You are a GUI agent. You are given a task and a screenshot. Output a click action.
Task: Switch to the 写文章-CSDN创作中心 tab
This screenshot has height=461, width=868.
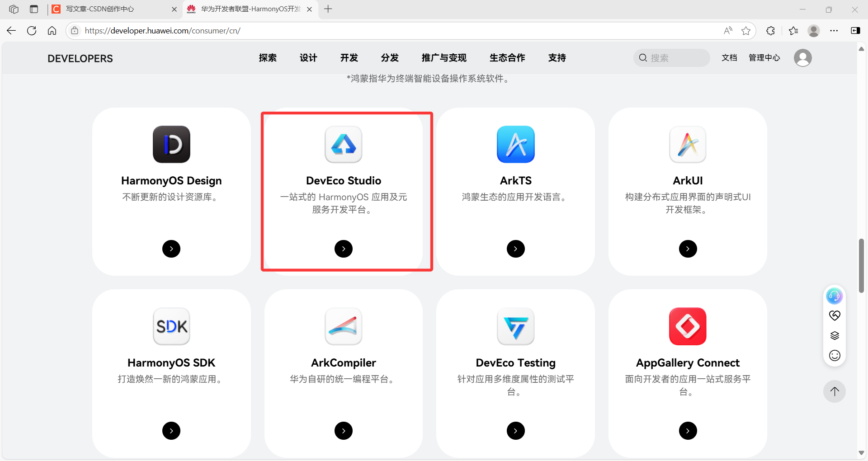pos(113,9)
